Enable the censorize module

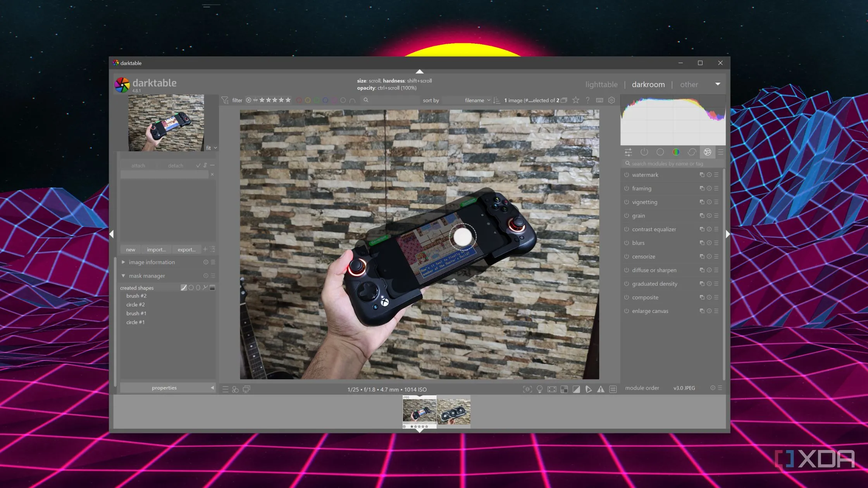tap(626, 256)
